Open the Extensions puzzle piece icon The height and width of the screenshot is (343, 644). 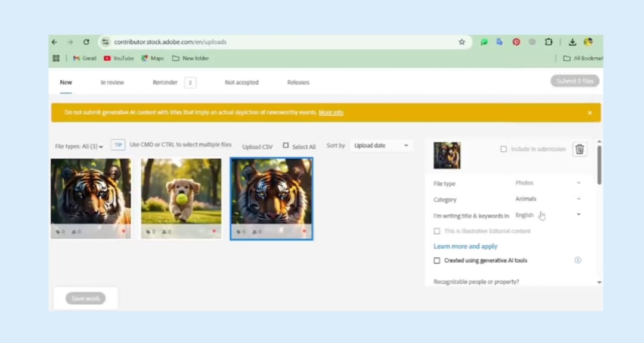[x=549, y=42]
